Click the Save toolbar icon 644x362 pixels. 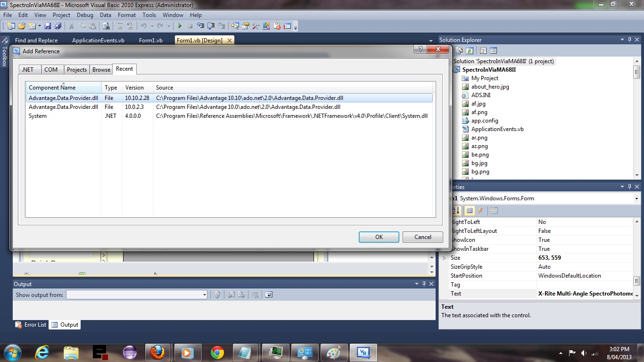[x=48, y=26]
